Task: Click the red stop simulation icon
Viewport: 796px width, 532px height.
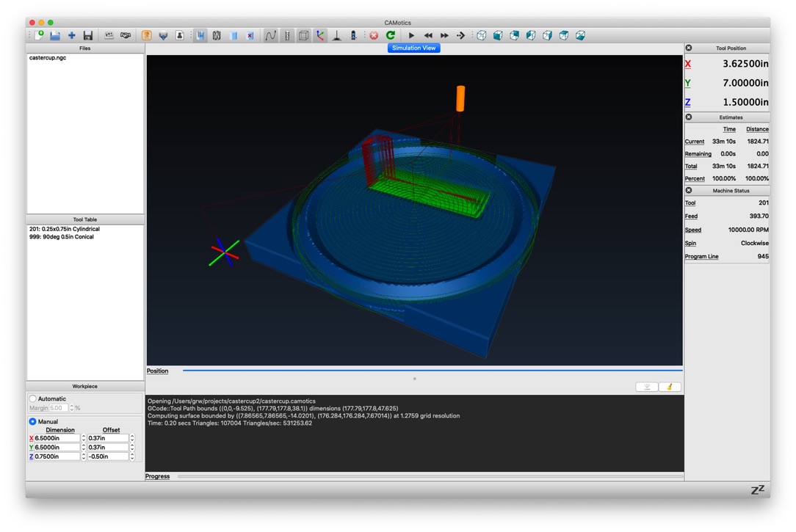Action: 375,35
